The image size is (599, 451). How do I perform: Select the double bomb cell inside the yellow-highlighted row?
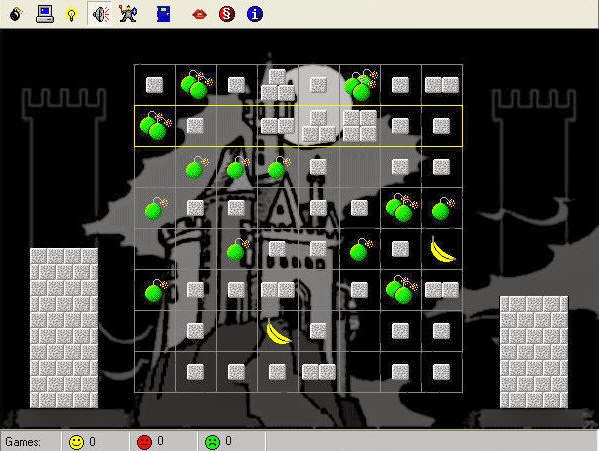(x=155, y=126)
